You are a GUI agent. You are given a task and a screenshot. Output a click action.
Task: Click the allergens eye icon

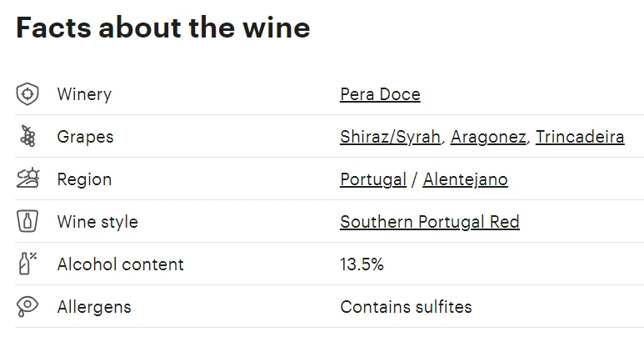click(27, 306)
